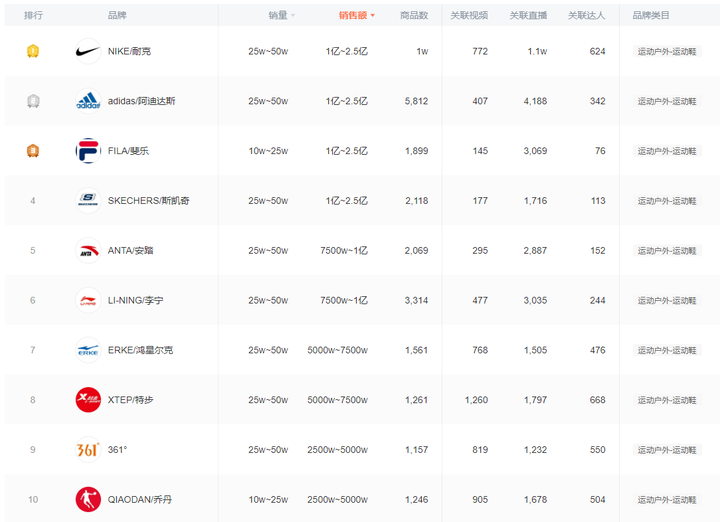Image resolution: width=720 pixels, height=522 pixels.
Task: Open NIKE/耐克 brand link
Action: [129, 51]
